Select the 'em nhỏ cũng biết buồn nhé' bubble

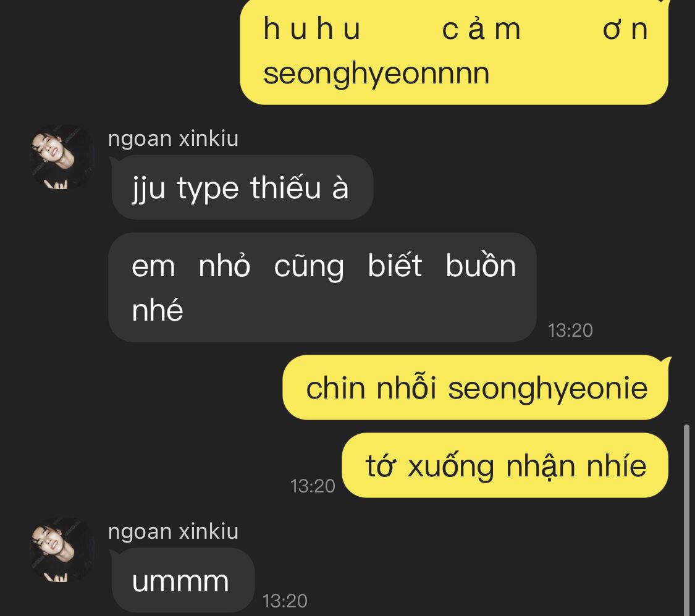coord(322,287)
